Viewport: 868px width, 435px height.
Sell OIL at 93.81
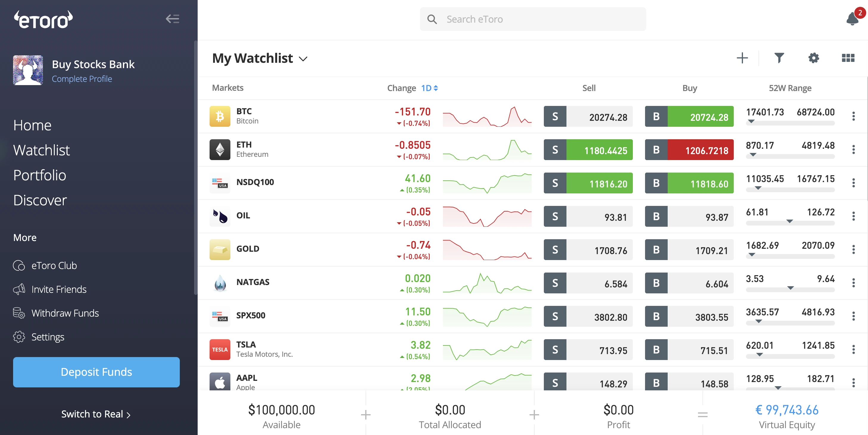(588, 217)
